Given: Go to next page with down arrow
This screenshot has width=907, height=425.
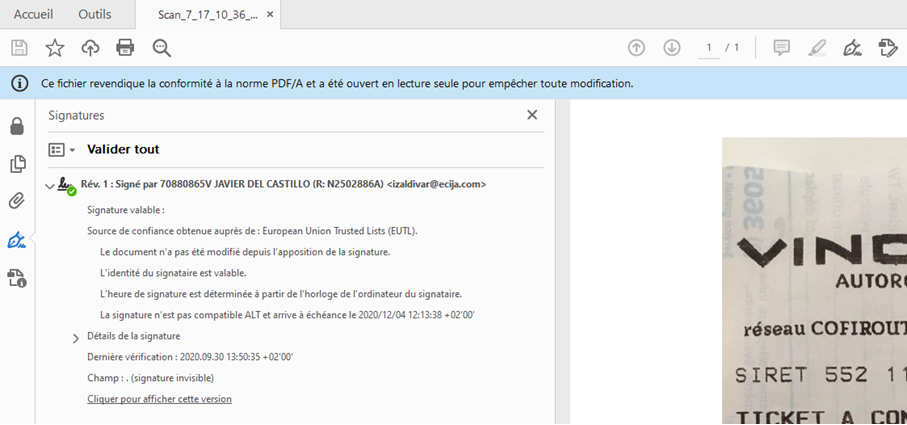Looking at the screenshot, I should (672, 48).
